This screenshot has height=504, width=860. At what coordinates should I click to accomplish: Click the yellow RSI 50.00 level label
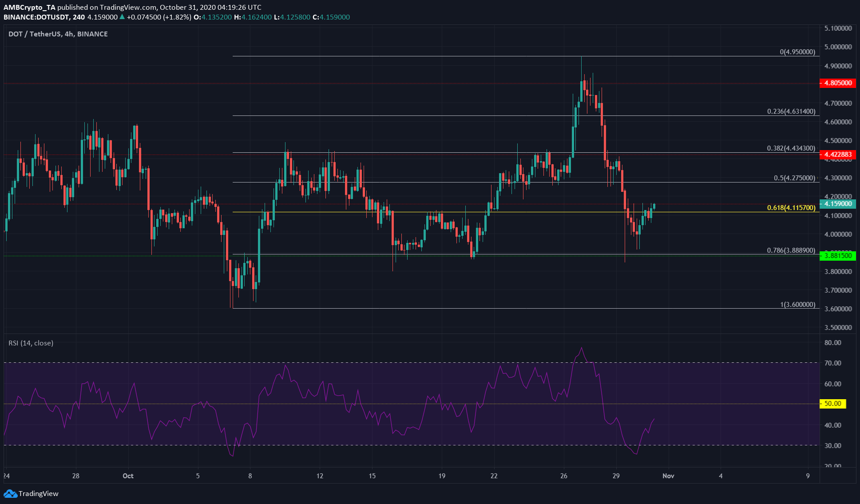pyautogui.click(x=832, y=404)
